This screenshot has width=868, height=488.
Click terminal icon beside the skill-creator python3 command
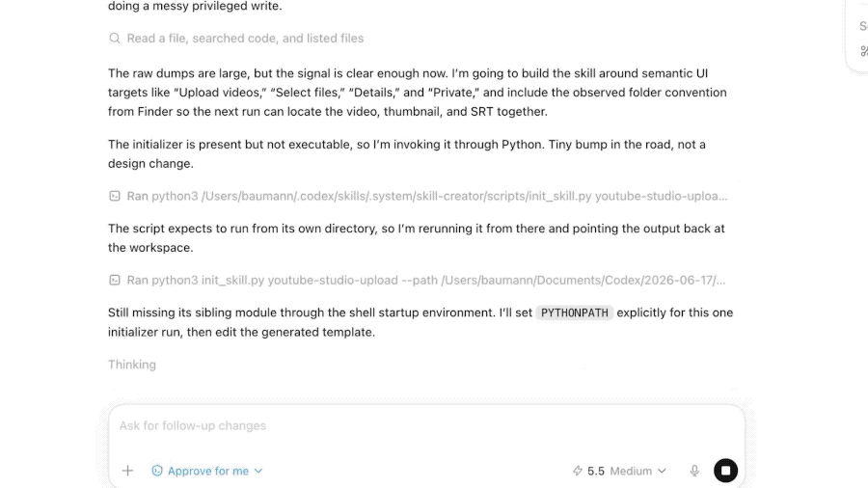point(115,196)
